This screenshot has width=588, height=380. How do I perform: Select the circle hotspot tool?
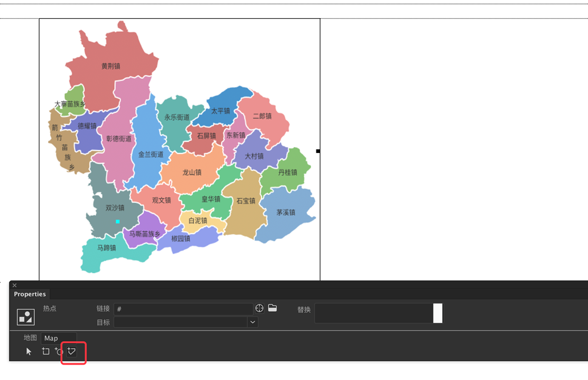59,351
